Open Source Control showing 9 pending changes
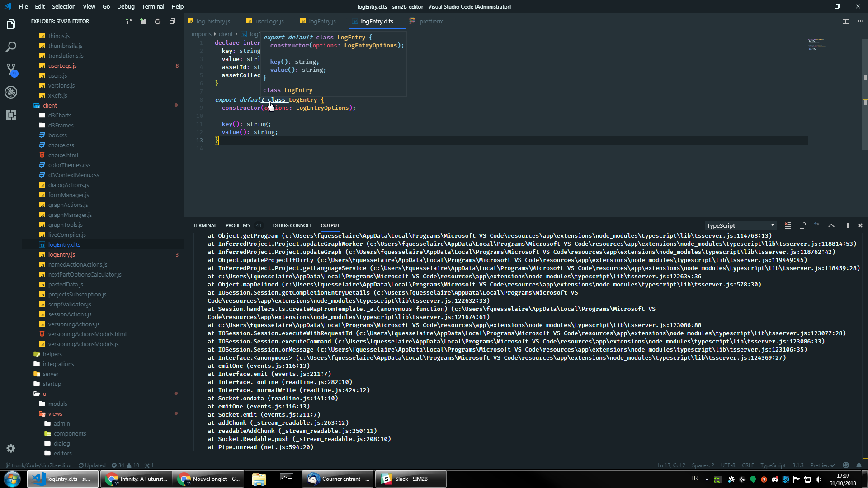This screenshot has height=488, width=868. 11,70
